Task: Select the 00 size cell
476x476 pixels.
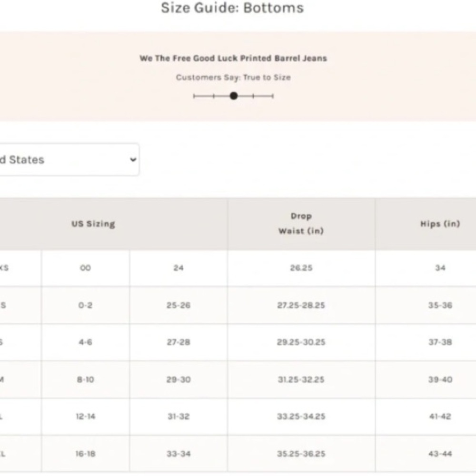Action: point(85,268)
